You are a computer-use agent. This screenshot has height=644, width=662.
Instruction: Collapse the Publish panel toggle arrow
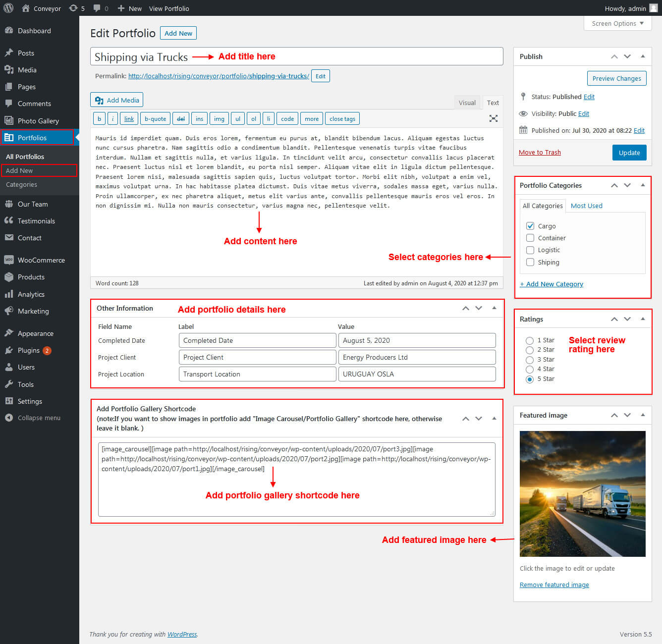(643, 56)
